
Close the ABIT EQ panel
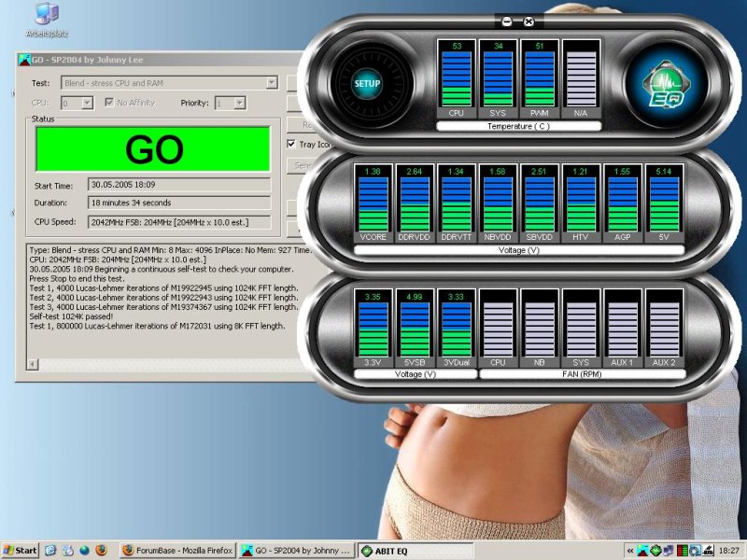(529, 21)
